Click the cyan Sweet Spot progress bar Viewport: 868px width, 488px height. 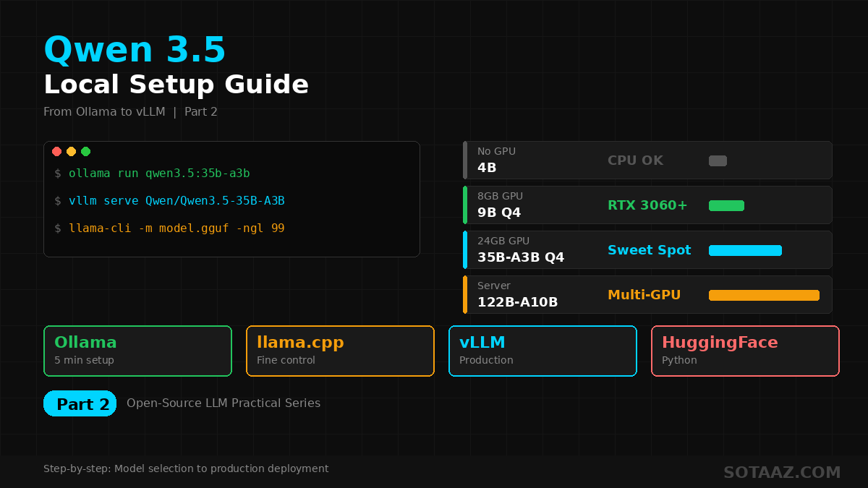coord(745,250)
